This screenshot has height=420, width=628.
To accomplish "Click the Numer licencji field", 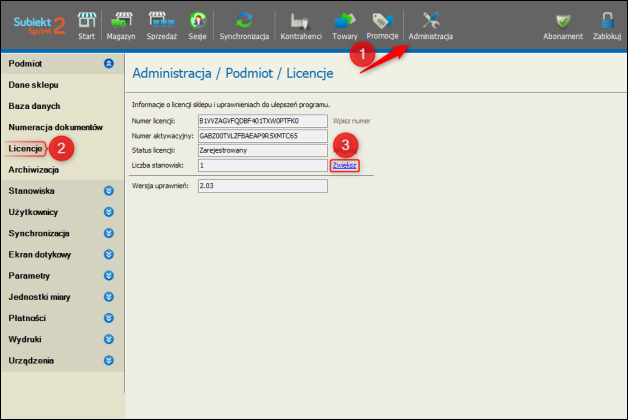I will (x=263, y=121).
